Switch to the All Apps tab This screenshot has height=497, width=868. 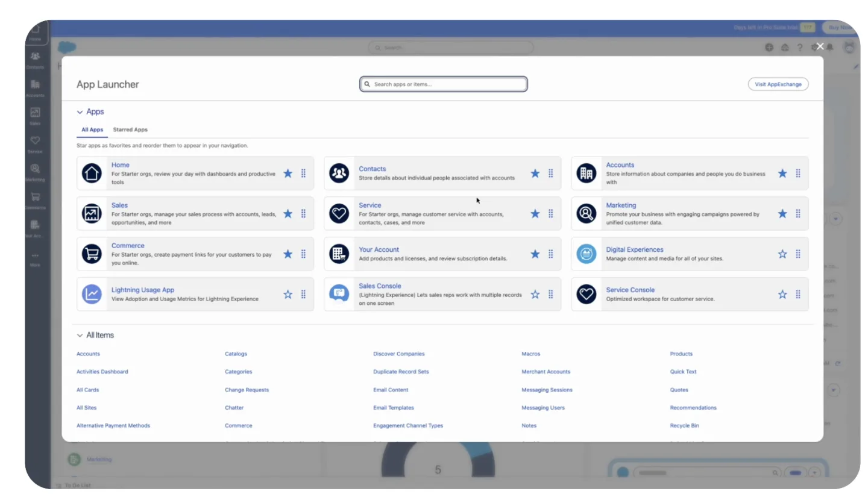(92, 130)
